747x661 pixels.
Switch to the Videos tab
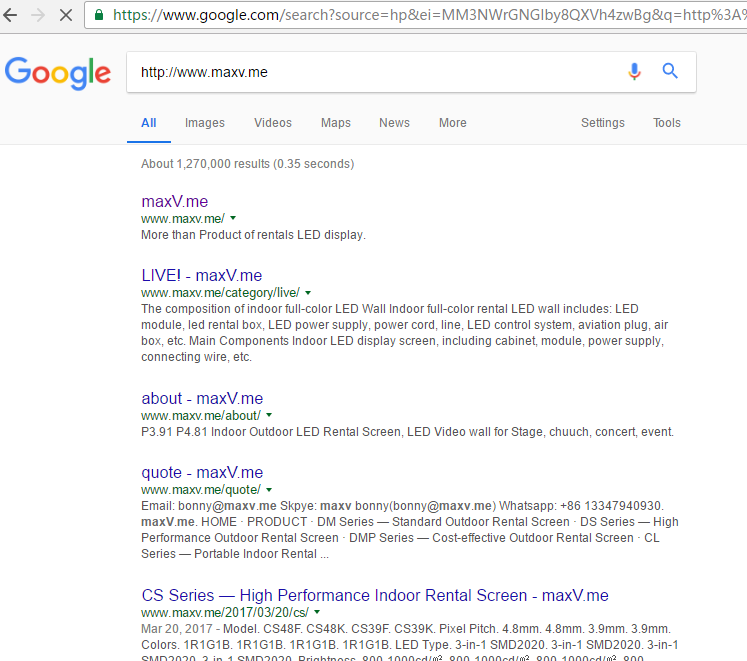pyautogui.click(x=273, y=123)
